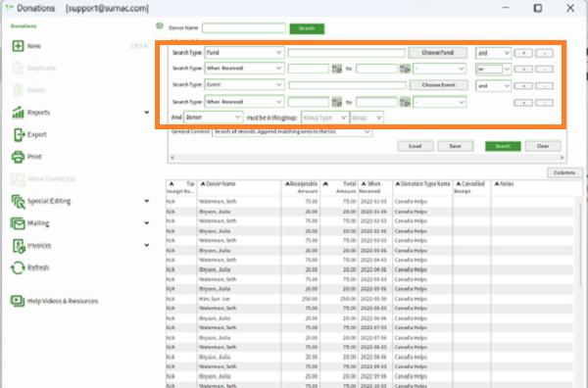Screen dimensions: 588x388
Task: Sort by Donation Type Name column header
Action: [x=422, y=187]
